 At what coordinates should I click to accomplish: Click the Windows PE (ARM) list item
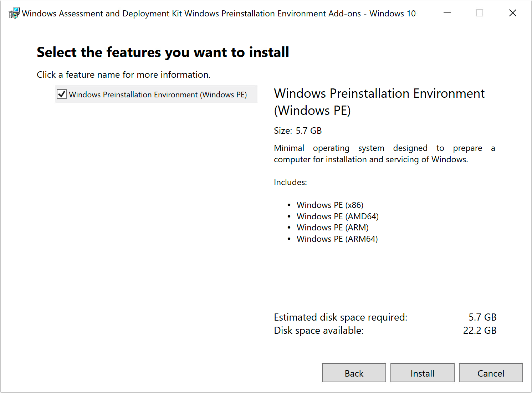coord(332,227)
